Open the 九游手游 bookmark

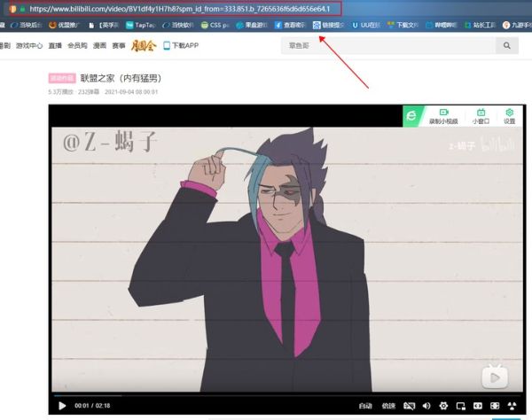click(x=517, y=25)
